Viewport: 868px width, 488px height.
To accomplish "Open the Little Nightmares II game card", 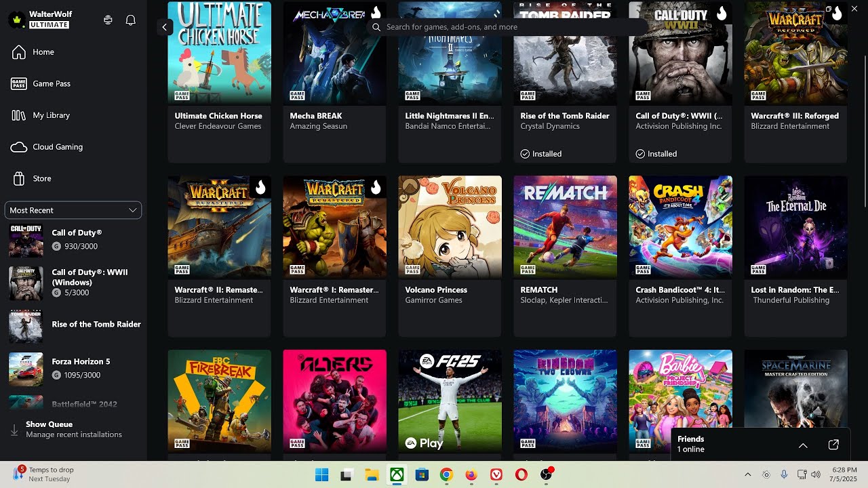I will (x=450, y=82).
